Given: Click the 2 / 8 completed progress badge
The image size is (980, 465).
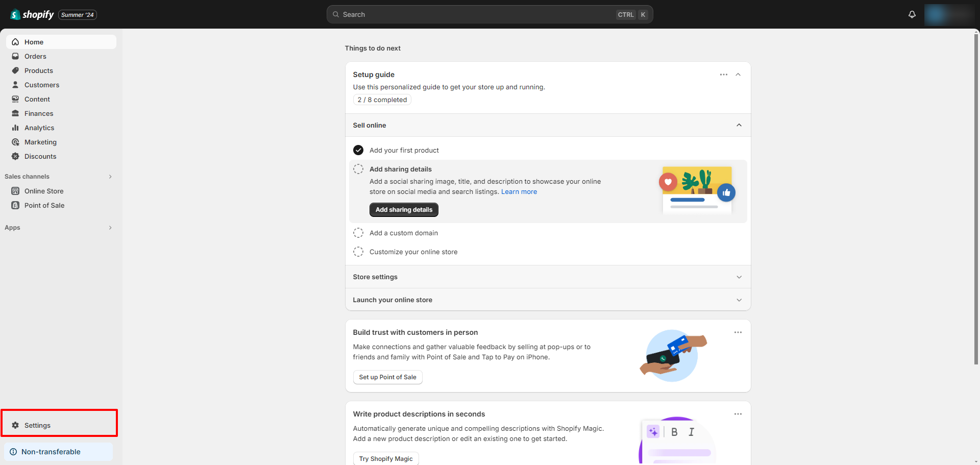Looking at the screenshot, I should pyautogui.click(x=382, y=100).
